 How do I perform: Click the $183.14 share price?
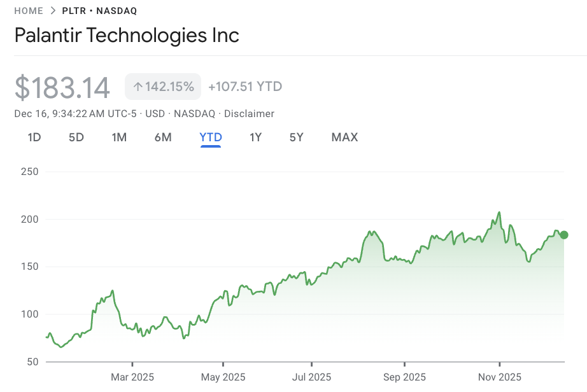point(62,88)
